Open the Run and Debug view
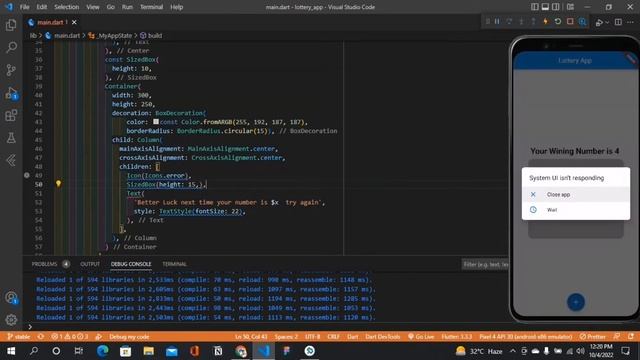This screenshot has height=360, width=640. [x=11, y=93]
